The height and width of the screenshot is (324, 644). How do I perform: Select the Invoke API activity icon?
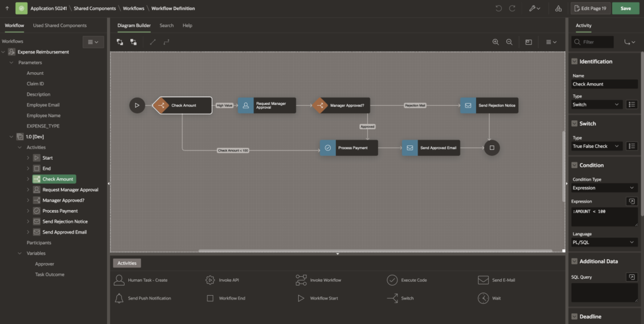pyautogui.click(x=210, y=280)
